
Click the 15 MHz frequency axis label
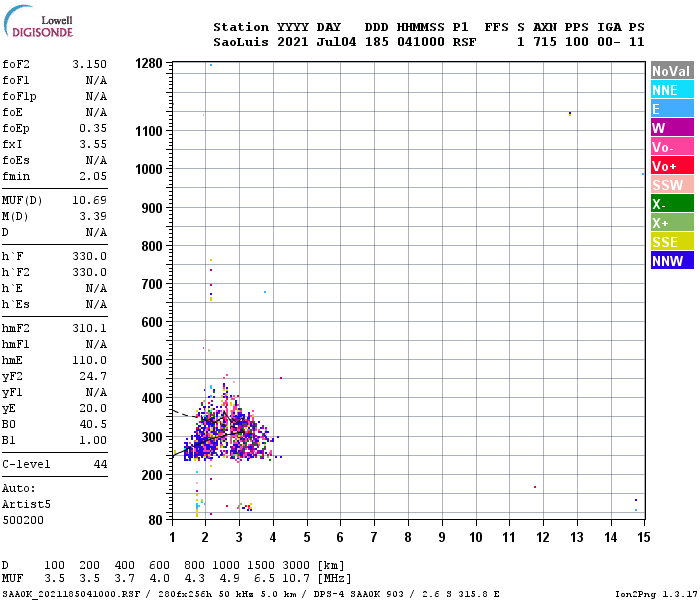[643, 537]
